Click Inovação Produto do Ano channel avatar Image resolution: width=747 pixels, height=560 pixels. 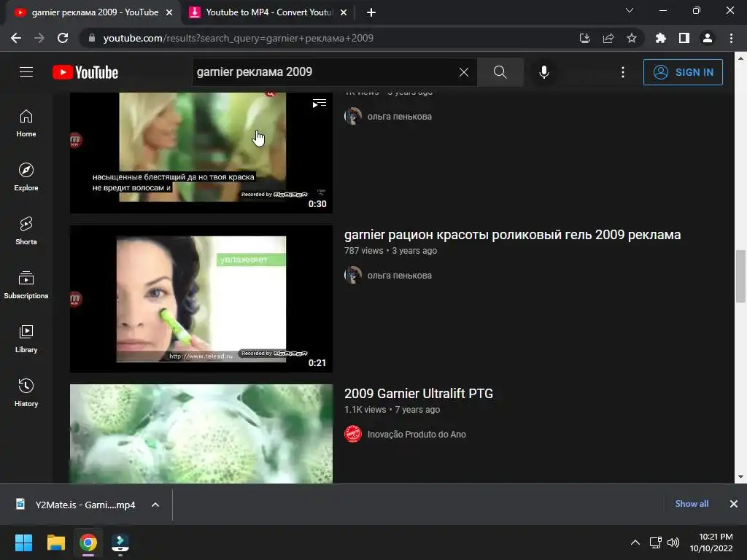tap(353, 434)
